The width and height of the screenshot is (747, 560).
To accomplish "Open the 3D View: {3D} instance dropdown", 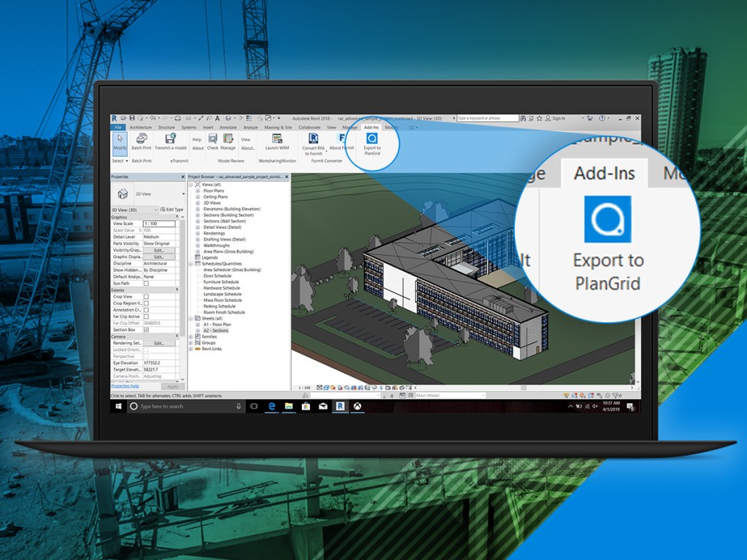I will [135, 209].
